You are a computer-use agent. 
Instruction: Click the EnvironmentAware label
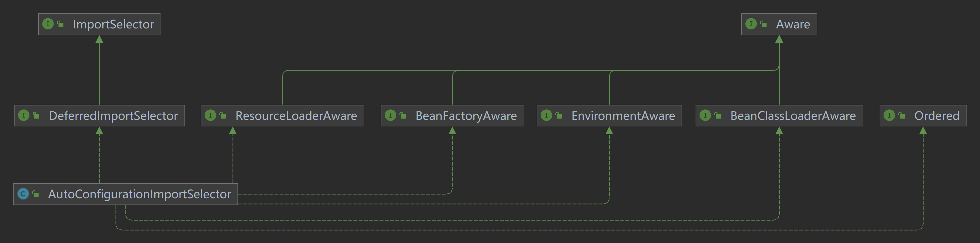click(x=623, y=116)
